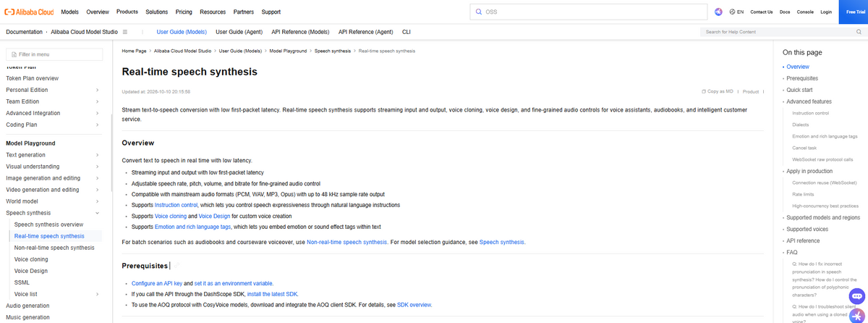Expand Team Edition in sidebar
The height and width of the screenshot is (323, 868).
[97, 101]
